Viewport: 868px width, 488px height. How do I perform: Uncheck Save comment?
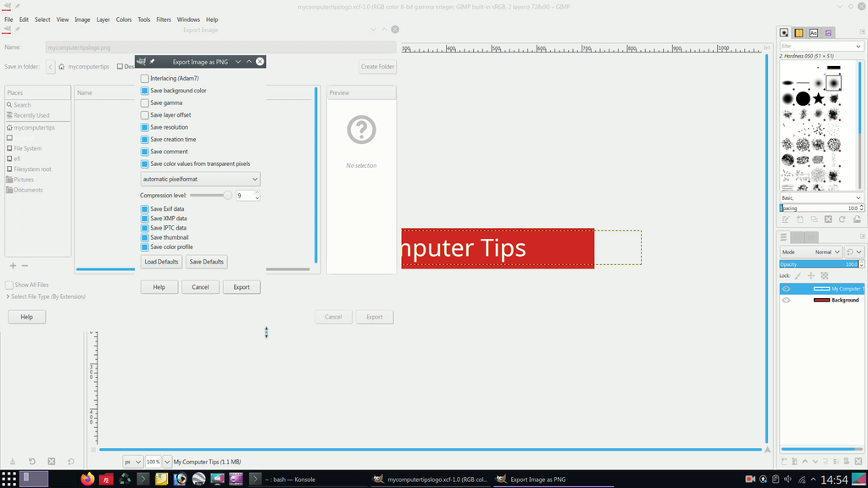click(x=144, y=152)
